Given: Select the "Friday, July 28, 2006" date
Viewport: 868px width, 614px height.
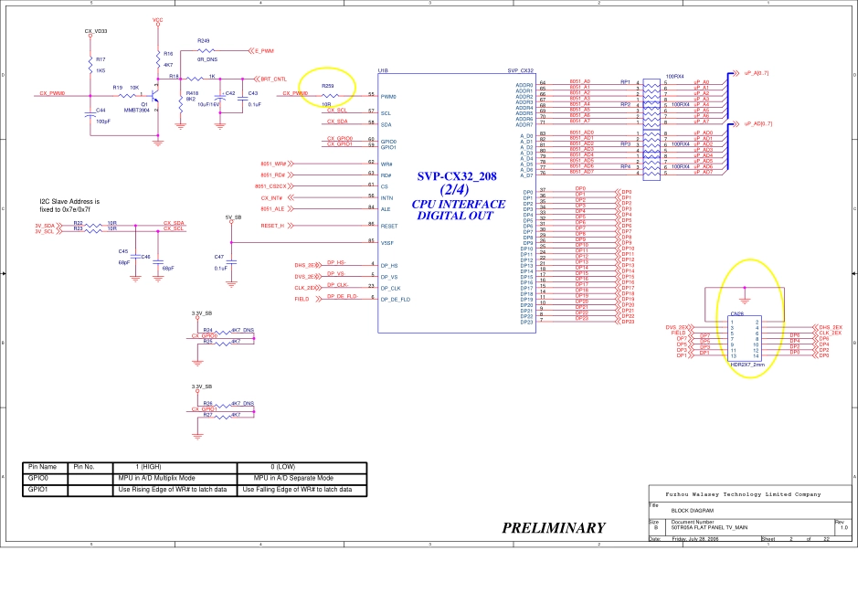Looking at the screenshot, I should tap(694, 539).
